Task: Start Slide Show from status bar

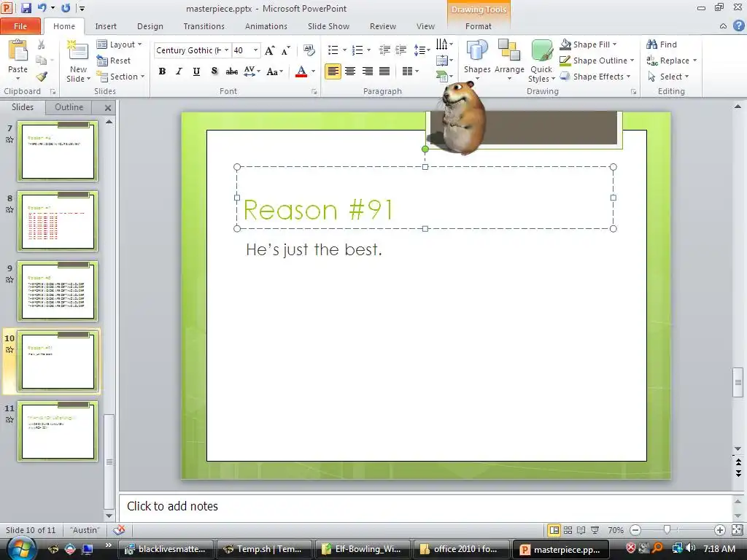Action: [595, 530]
